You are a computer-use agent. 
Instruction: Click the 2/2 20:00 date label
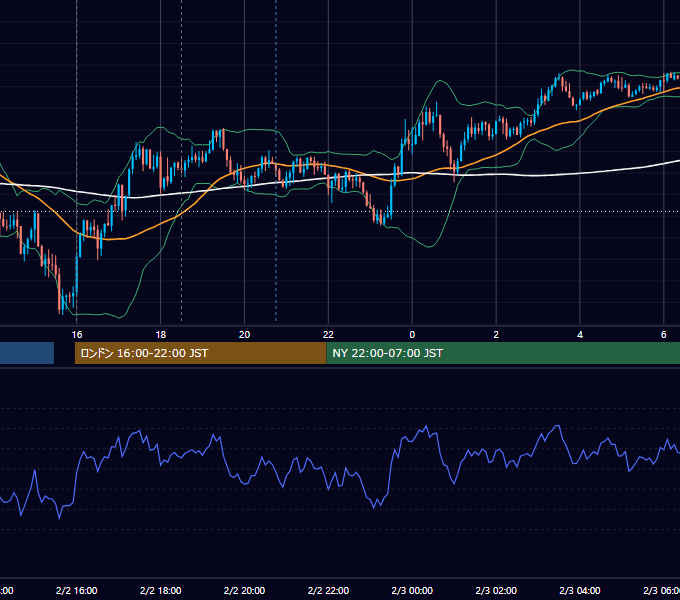click(x=245, y=590)
